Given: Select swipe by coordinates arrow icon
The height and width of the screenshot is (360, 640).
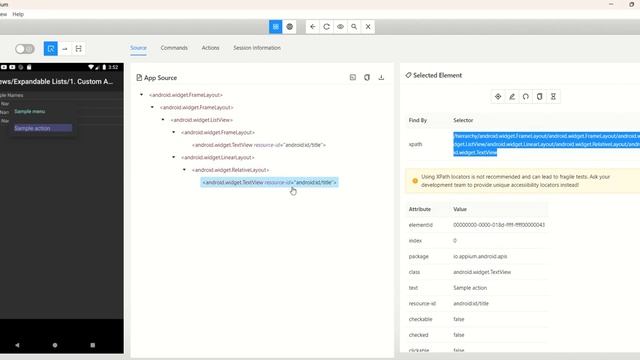Looking at the screenshot, I should click(x=64, y=49).
